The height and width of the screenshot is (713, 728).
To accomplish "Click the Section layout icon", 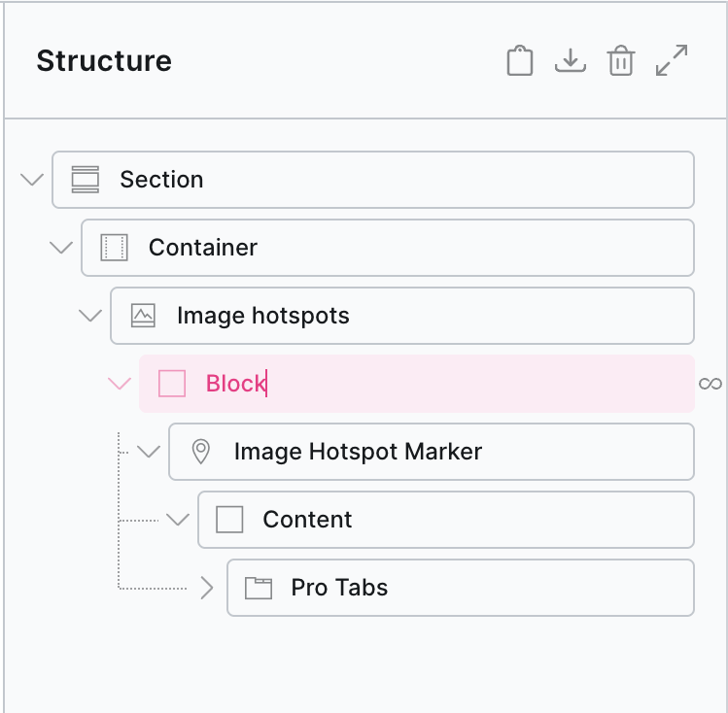I will 86,180.
